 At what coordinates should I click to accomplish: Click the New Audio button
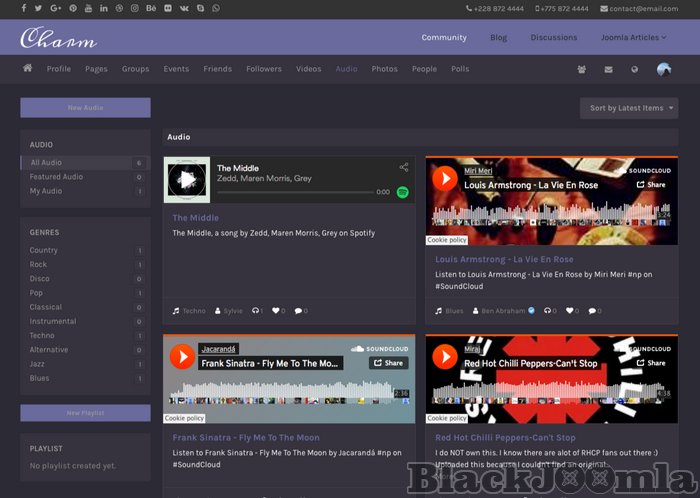tap(85, 108)
